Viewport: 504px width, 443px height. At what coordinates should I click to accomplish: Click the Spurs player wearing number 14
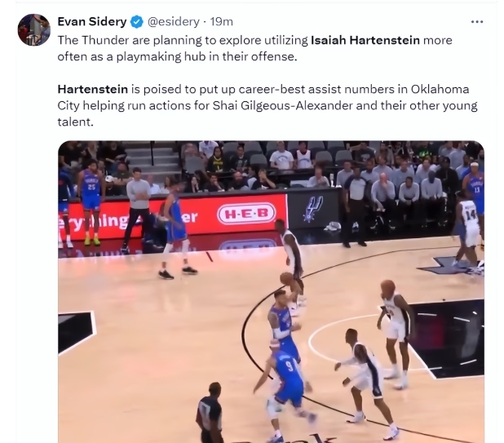[x=467, y=229]
